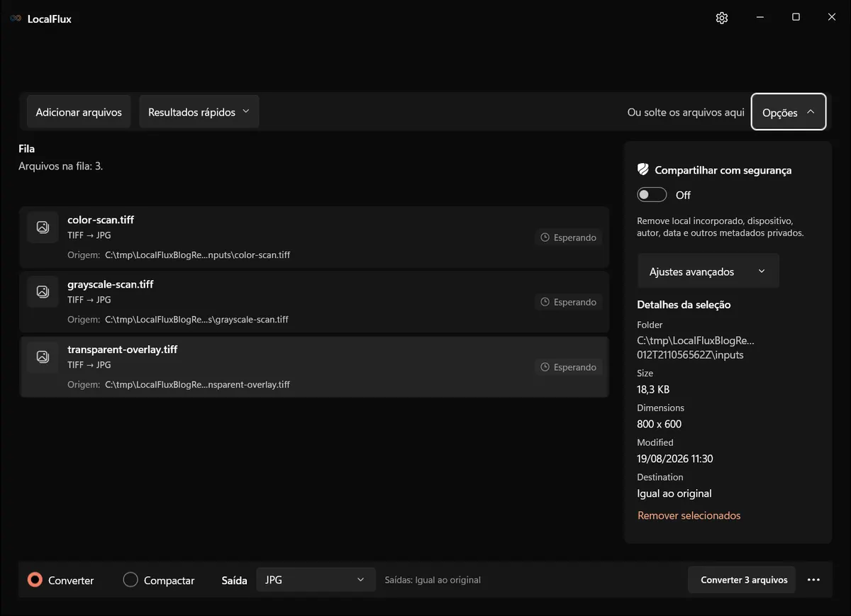Toggle the Compartilhar com segurança switch
The height and width of the screenshot is (616, 851).
click(652, 195)
